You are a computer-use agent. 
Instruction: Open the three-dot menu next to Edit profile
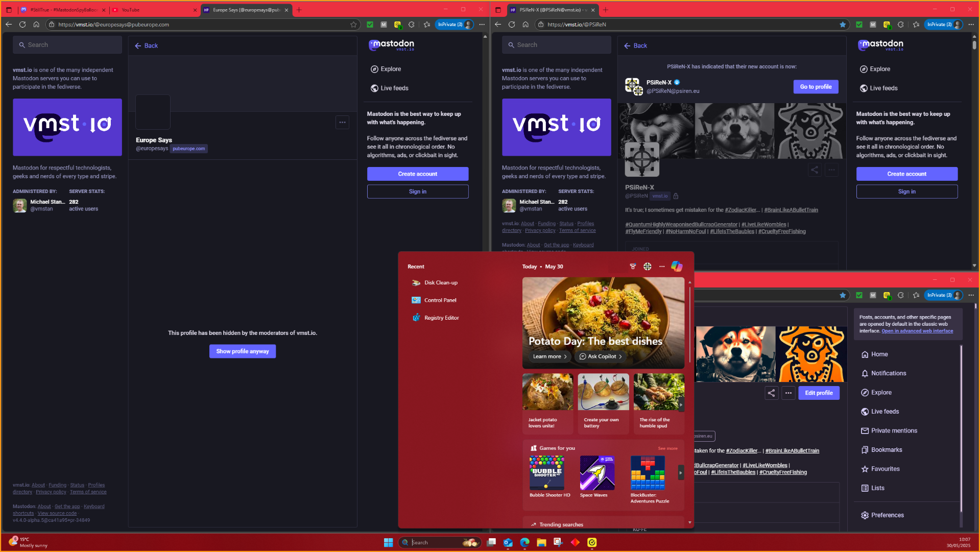coord(788,393)
